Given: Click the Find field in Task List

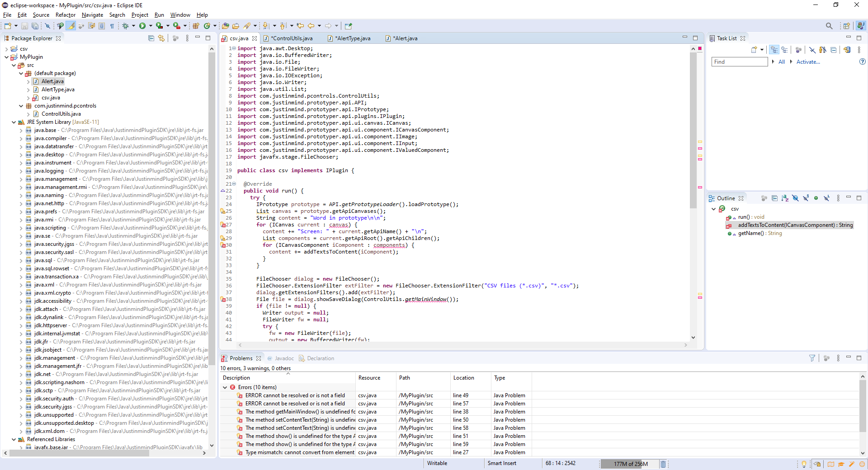Looking at the screenshot, I should 739,62.
